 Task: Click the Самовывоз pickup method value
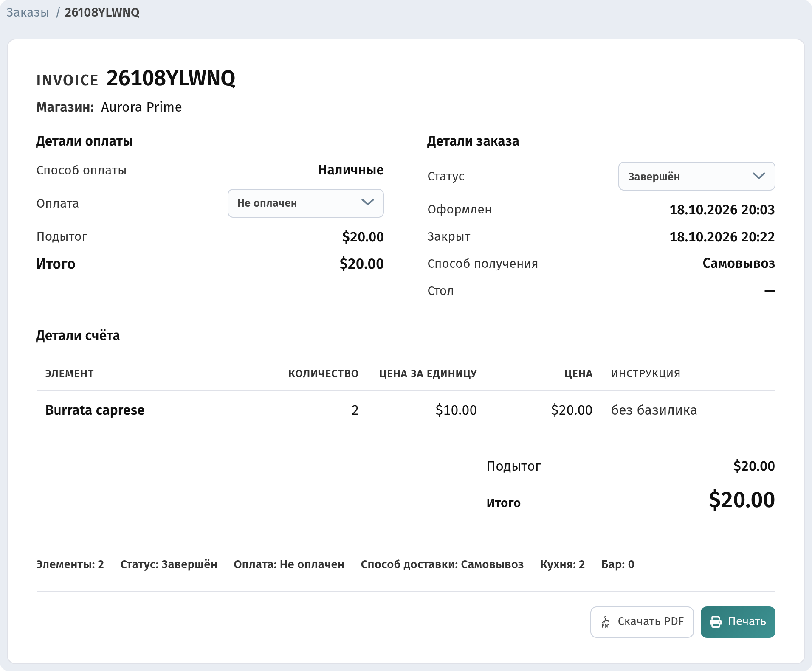click(x=739, y=264)
